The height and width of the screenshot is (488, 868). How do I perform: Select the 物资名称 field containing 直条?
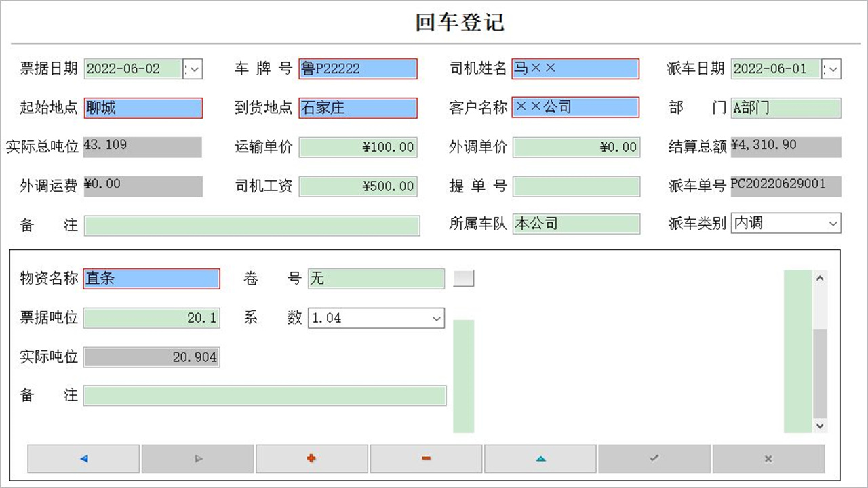click(151, 278)
